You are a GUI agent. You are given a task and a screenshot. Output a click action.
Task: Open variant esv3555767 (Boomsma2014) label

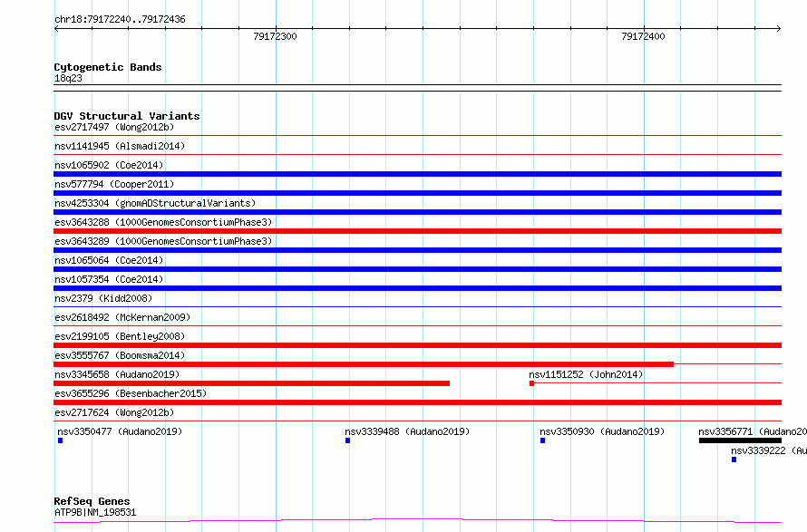coord(120,355)
